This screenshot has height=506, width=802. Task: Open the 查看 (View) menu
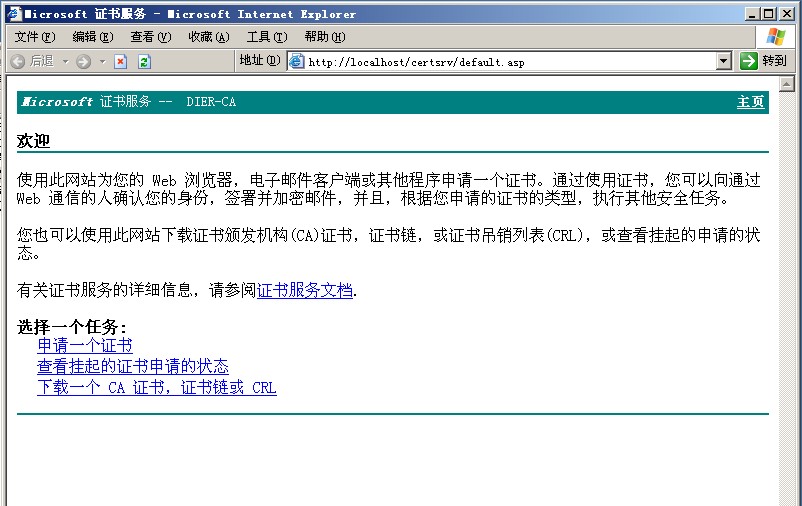coord(150,37)
